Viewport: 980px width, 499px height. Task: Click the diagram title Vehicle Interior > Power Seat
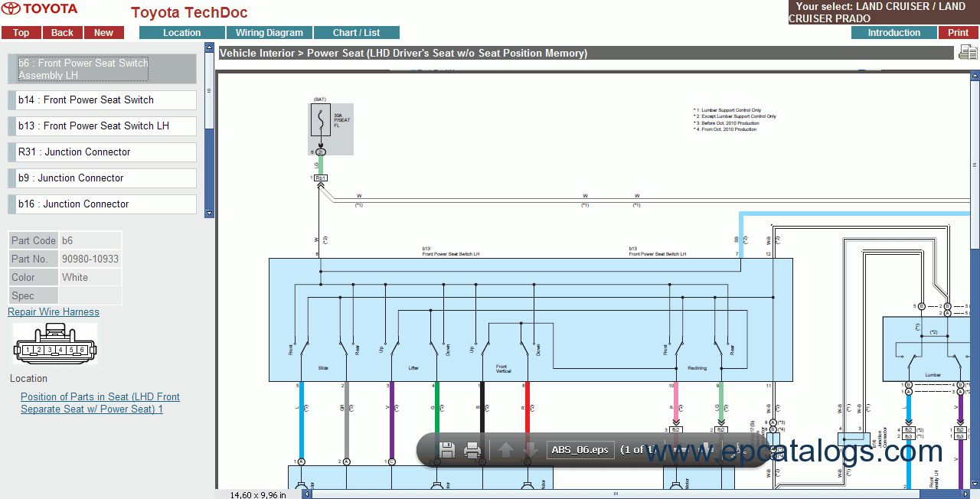403,54
